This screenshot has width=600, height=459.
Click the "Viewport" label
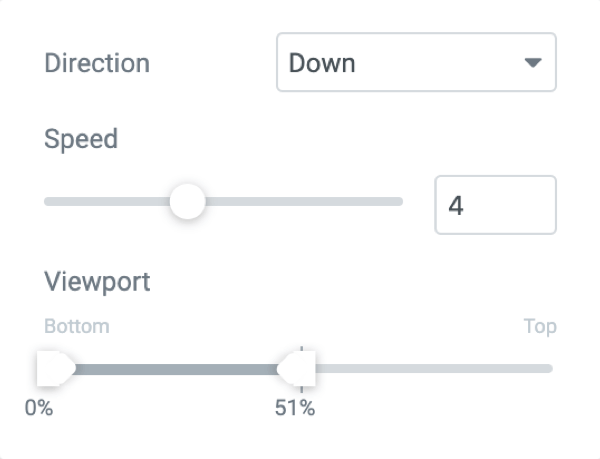click(x=97, y=281)
